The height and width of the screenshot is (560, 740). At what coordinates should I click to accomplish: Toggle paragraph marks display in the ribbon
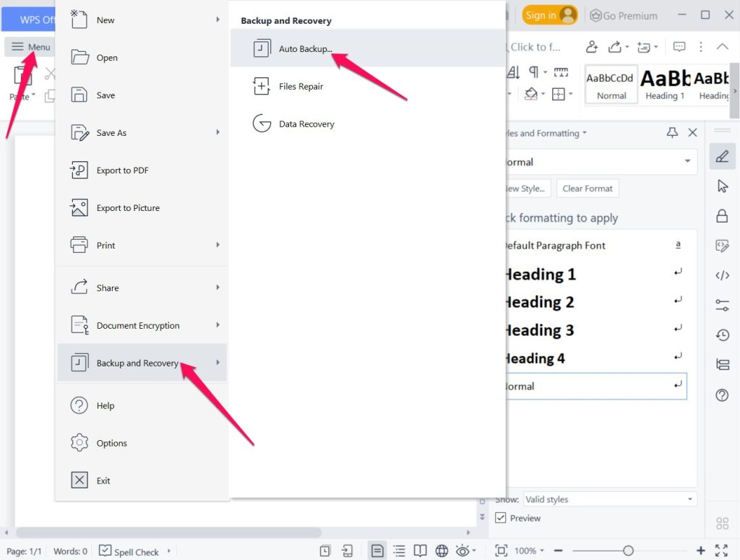point(533,72)
